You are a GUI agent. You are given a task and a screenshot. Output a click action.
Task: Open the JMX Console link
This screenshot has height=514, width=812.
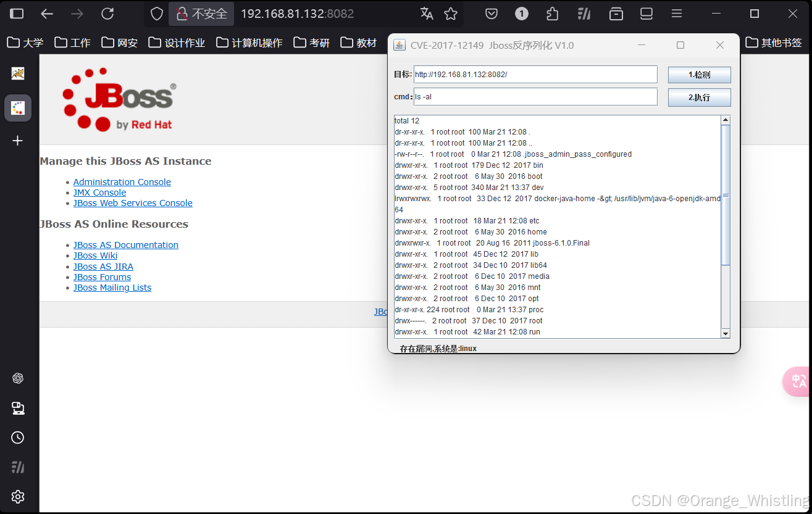[99, 193]
